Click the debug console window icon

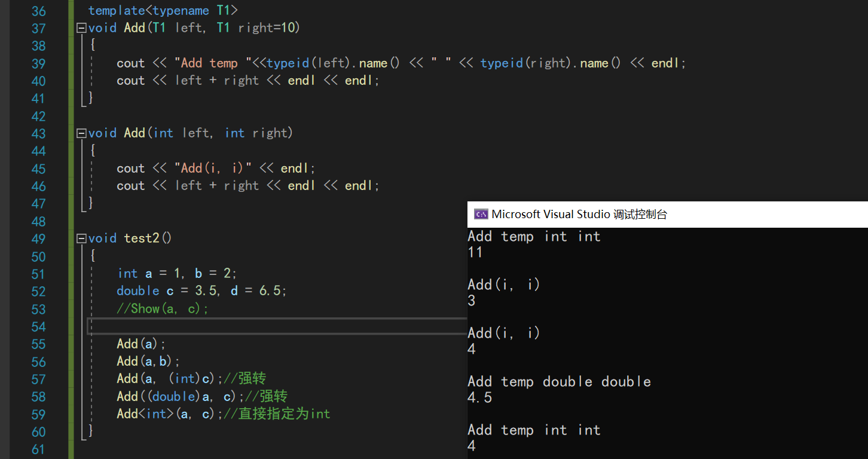tap(481, 214)
